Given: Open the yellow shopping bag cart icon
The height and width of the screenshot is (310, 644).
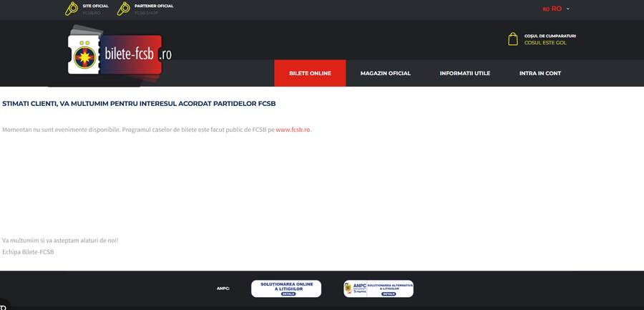Looking at the screenshot, I should (x=512, y=39).
